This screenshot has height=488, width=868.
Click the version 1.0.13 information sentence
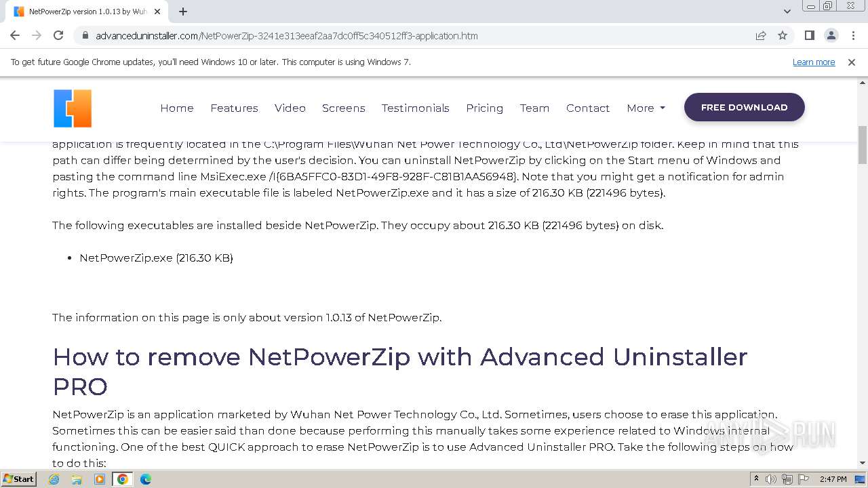(x=247, y=317)
